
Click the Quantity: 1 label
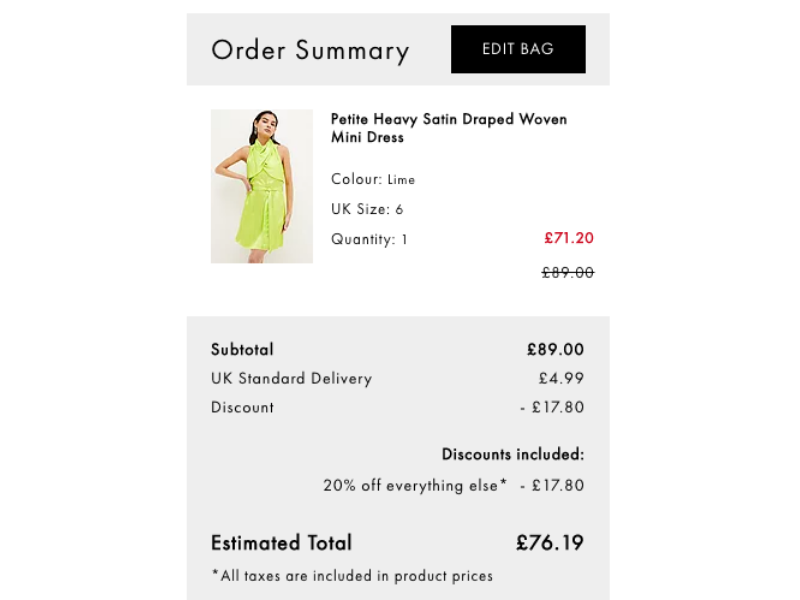369,240
